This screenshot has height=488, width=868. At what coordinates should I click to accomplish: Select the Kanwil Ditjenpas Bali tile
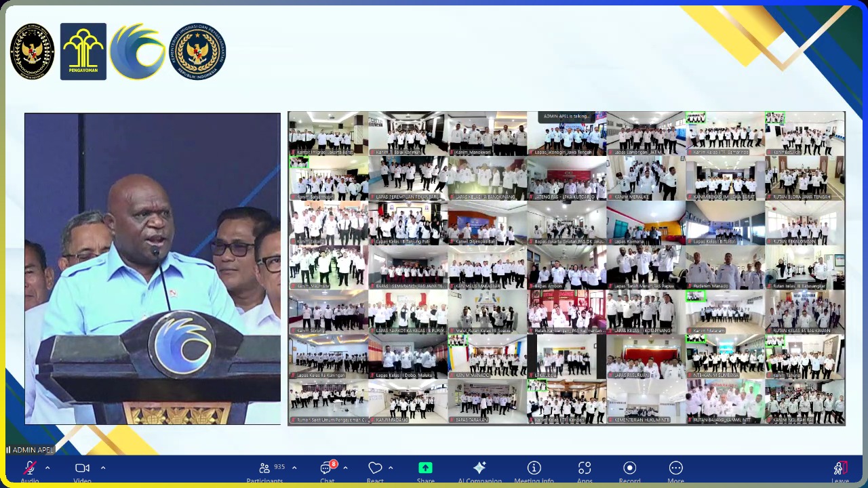point(488,223)
